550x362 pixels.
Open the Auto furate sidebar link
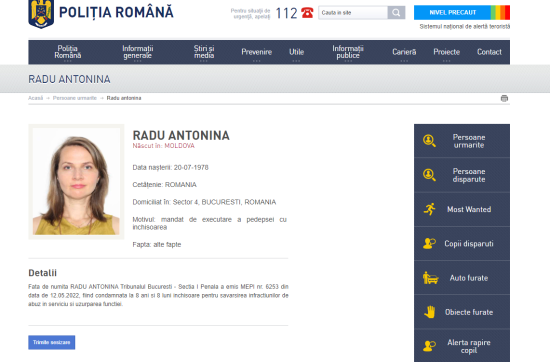coord(462,277)
